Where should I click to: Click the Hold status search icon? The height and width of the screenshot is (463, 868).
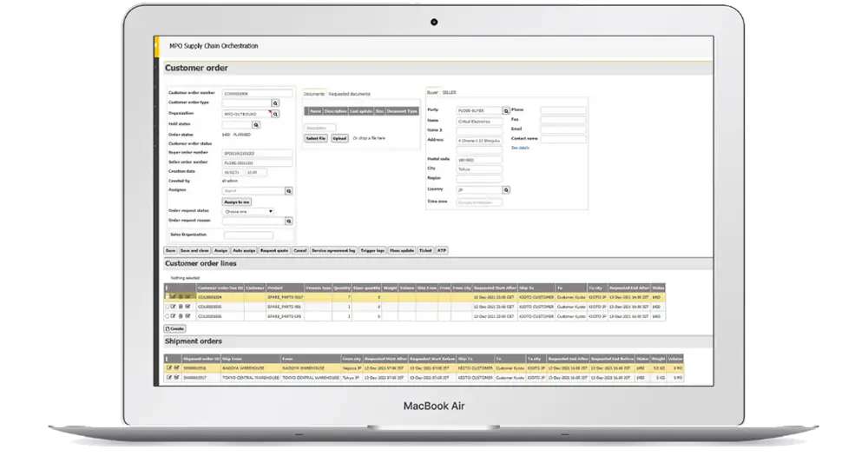[x=256, y=124]
